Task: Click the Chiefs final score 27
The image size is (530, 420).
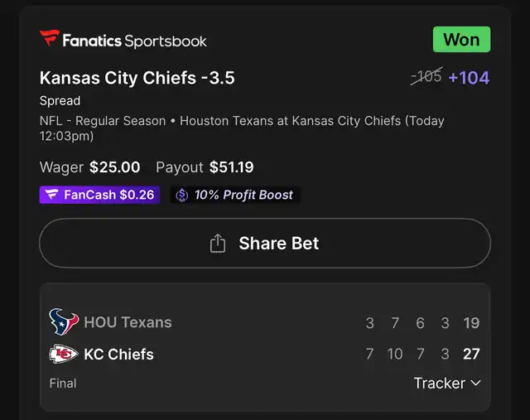Action: tap(471, 354)
